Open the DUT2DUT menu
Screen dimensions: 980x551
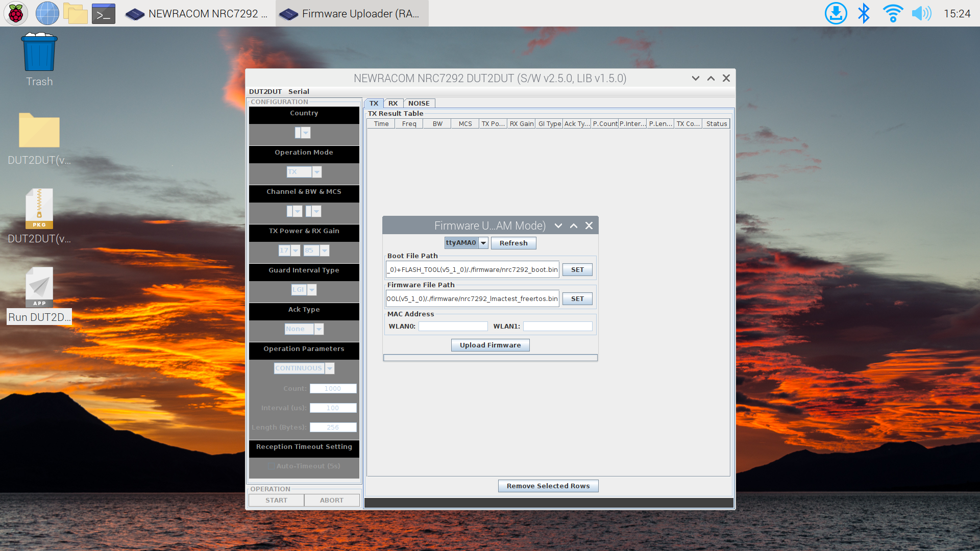(x=265, y=91)
